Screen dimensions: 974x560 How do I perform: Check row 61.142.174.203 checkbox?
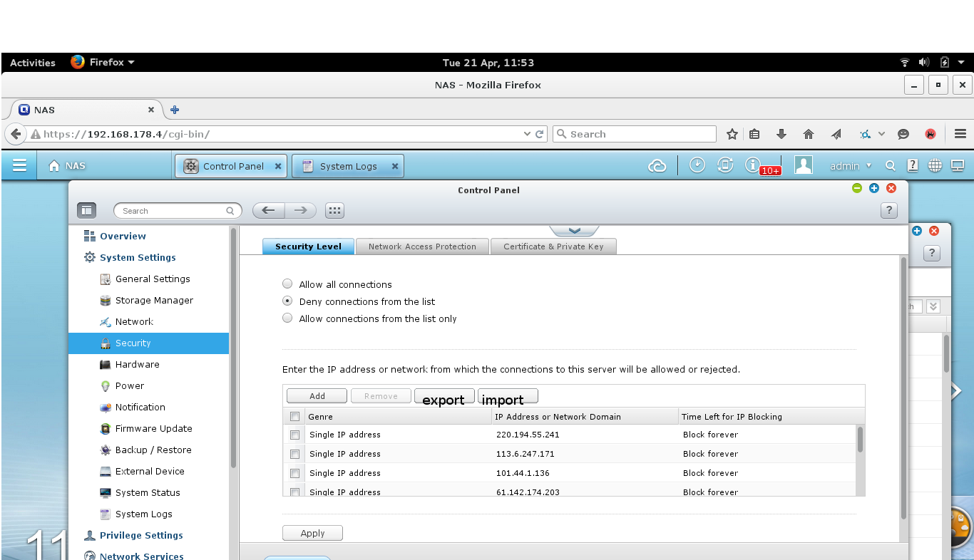[294, 492]
